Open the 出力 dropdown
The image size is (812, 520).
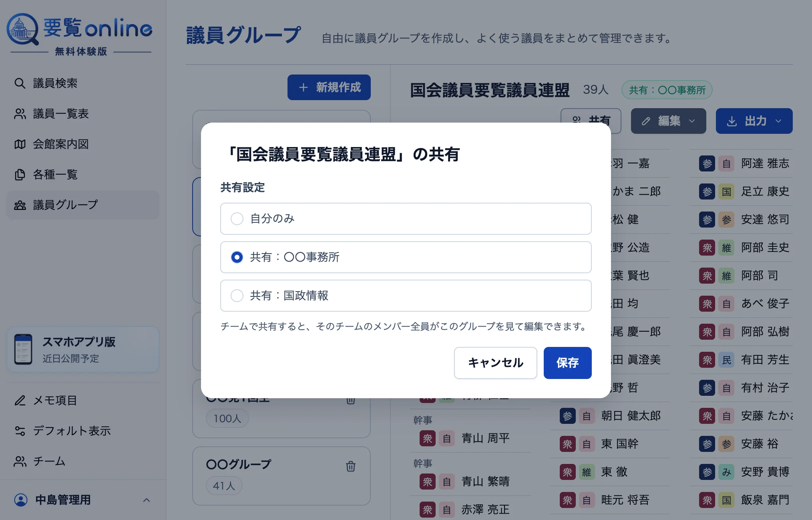tap(754, 121)
